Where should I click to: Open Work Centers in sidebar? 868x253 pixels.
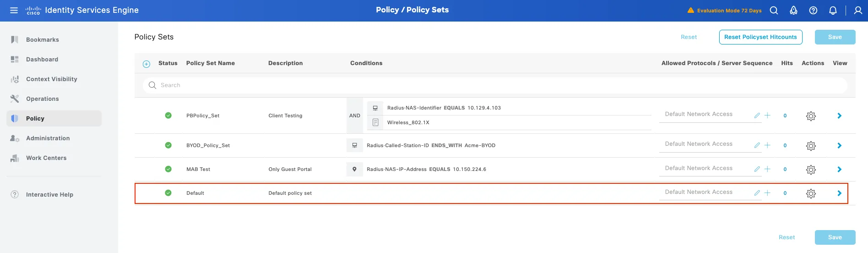click(54, 158)
